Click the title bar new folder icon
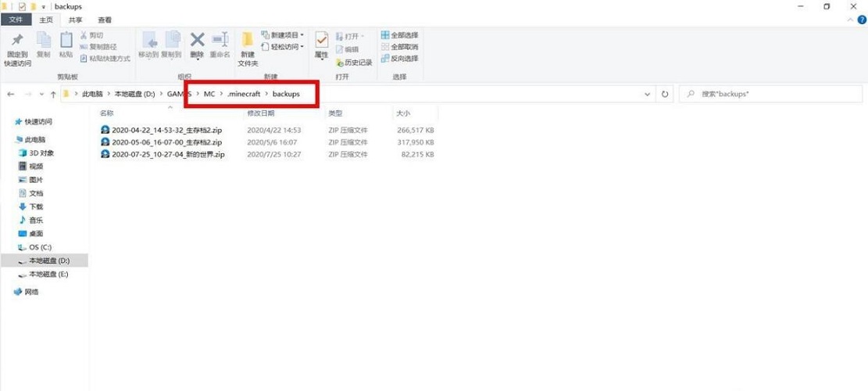The width and height of the screenshot is (868, 391). pos(34,6)
